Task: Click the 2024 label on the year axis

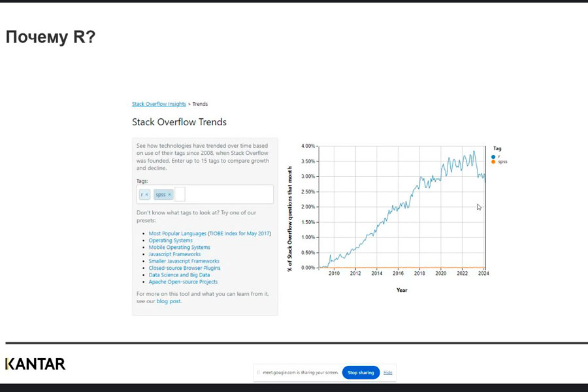Action: pos(483,274)
